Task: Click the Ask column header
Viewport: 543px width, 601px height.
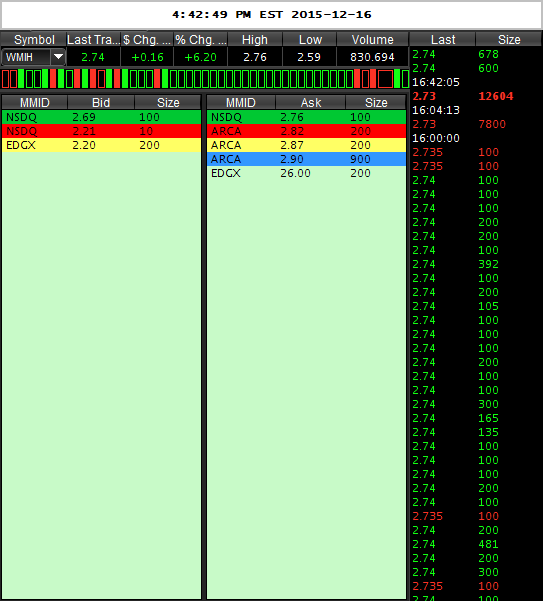Action: (x=311, y=102)
